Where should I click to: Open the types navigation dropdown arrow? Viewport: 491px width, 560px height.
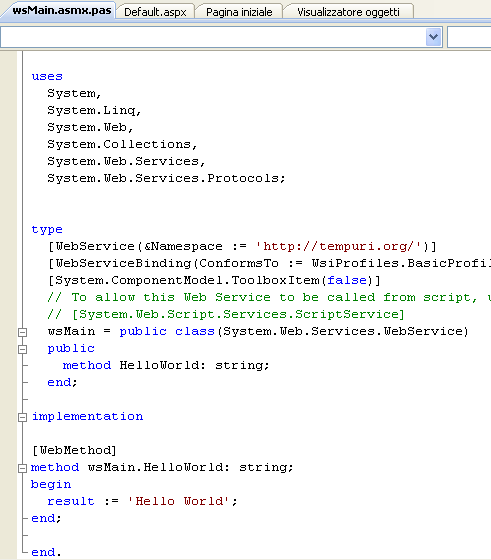[x=433, y=37]
